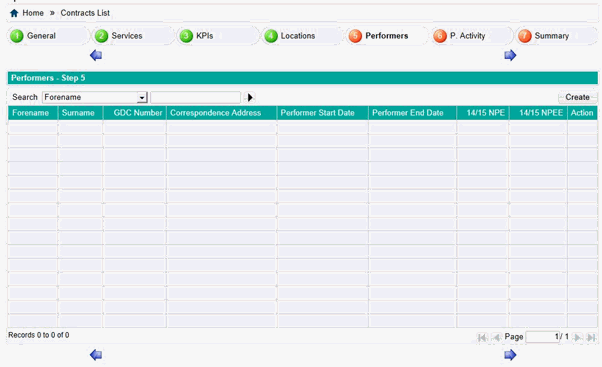Go back using top left blue arrow
Viewport: 602px width, 367px height.
point(96,55)
